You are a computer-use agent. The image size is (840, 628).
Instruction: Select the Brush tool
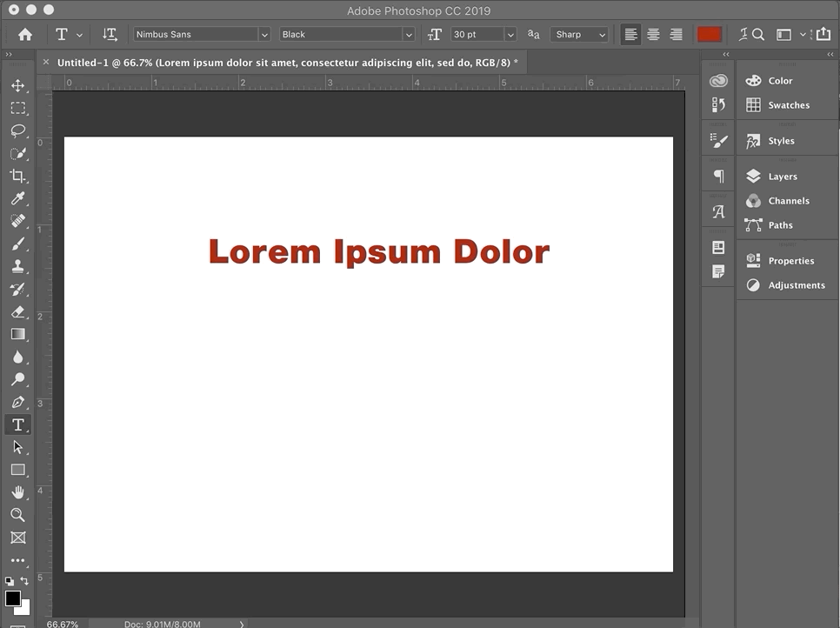pyautogui.click(x=17, y=244)
